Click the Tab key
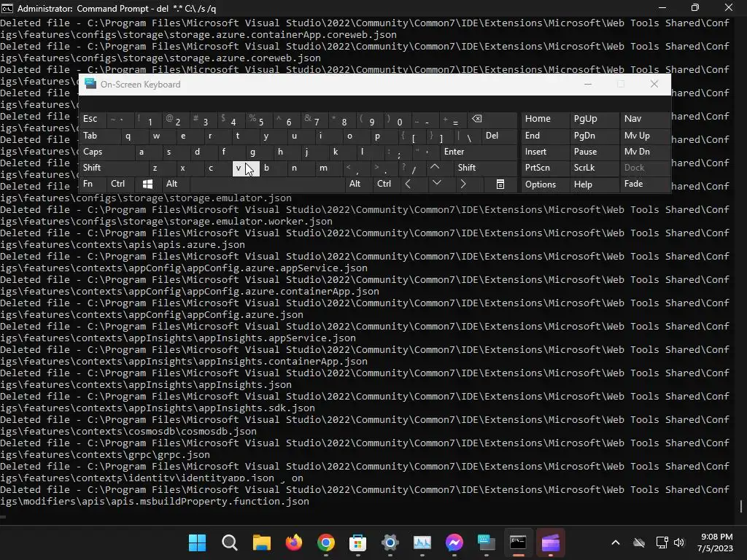The height and width of the screenshot is (560, 747). tap(99, 136)
